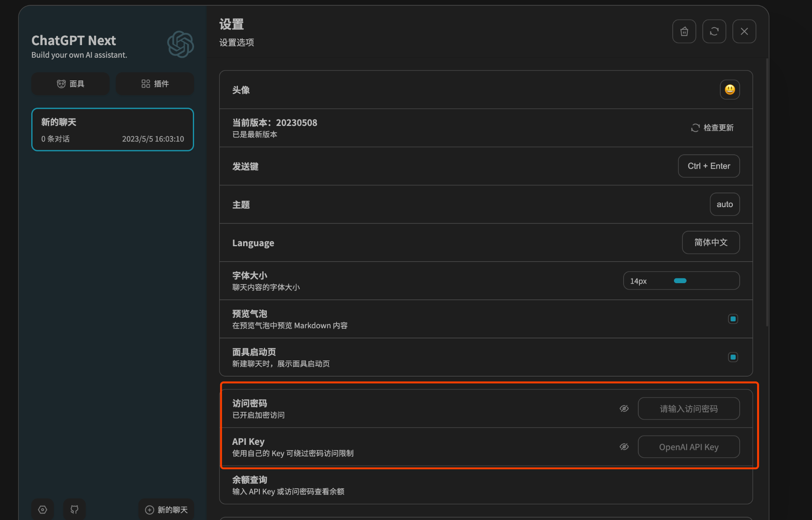The width and height of the screenshot is (812, 520).
Task: Click the 新的聊天 new chat button
Action: (166, 509)
